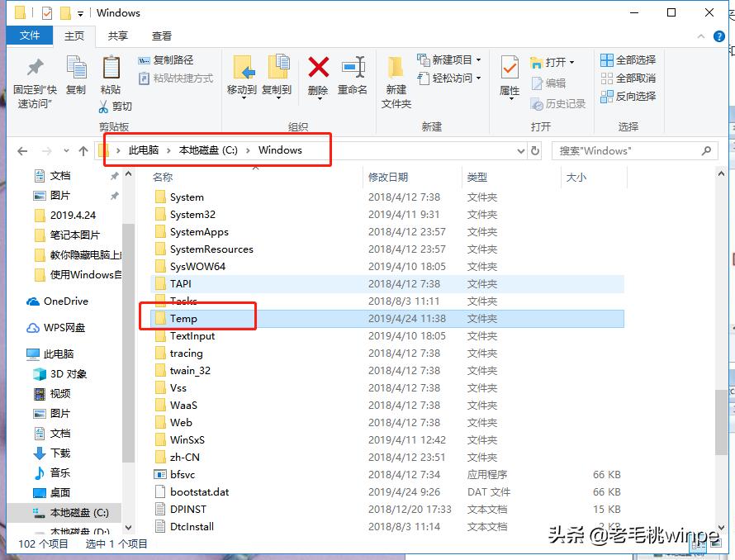The width and height of the screenshot is (735, 560).
Task: Click the 编辑 (Edit) button
Action: point(554,82)
